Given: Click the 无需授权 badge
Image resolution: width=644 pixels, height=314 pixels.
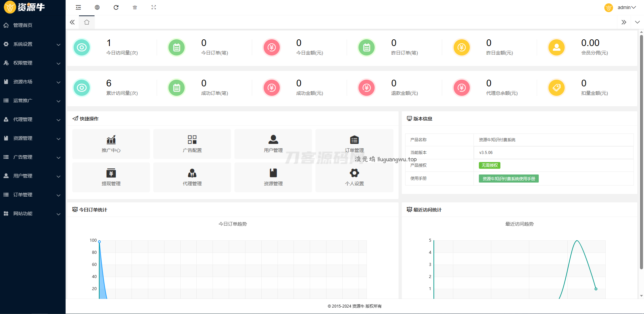Looking at the screenshot, I should tap(489, 165).
